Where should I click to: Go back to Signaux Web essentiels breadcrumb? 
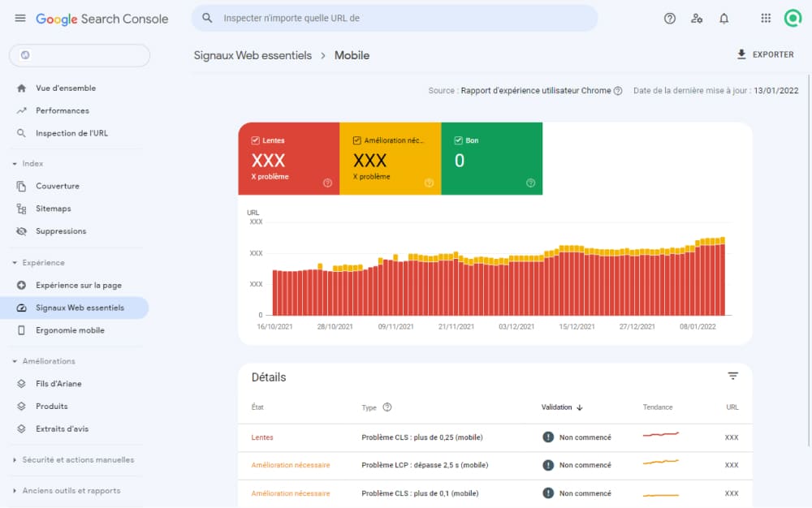[x=253, y=55]
